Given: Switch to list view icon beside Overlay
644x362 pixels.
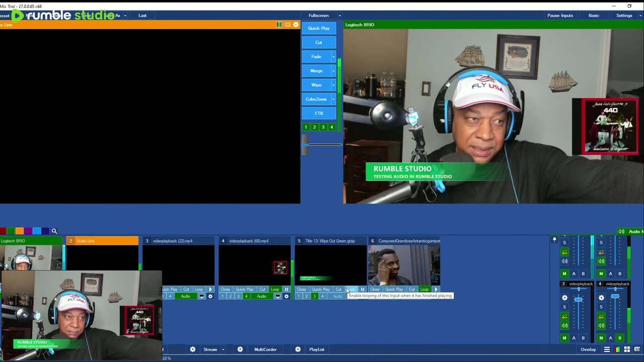Looking at the screenshot, I should [607, 349].
